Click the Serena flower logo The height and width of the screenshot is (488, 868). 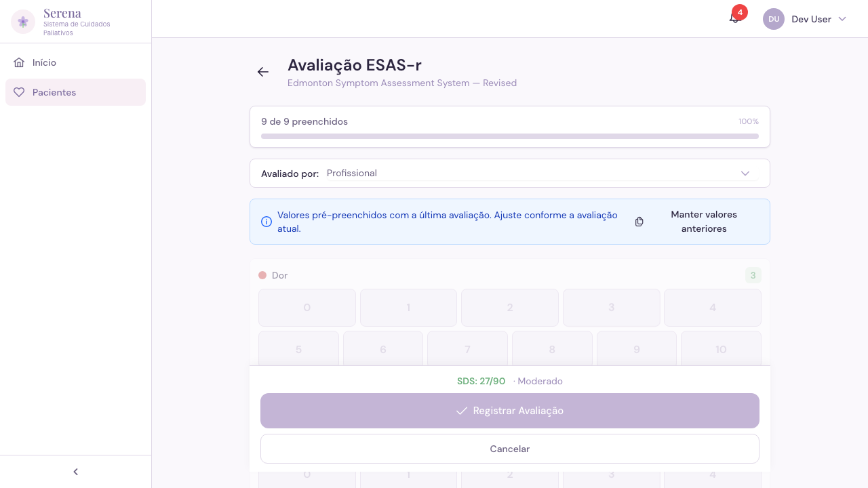[22, 21]
